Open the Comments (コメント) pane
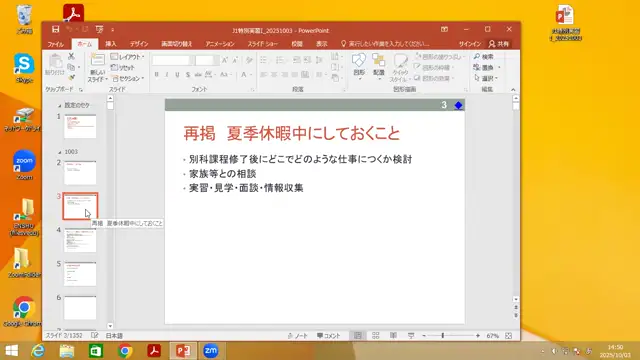640x360 pixels. (329, 336)
